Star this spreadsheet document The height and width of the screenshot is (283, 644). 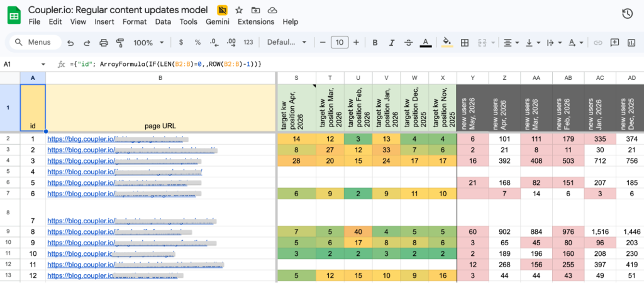[x=239, y=10]
